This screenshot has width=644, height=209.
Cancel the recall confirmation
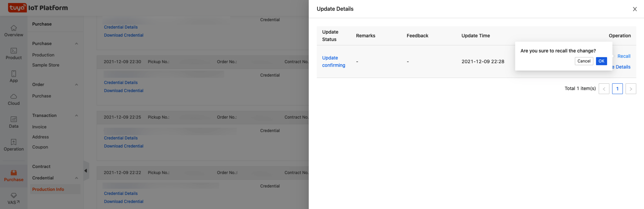[x=583, y=61]
